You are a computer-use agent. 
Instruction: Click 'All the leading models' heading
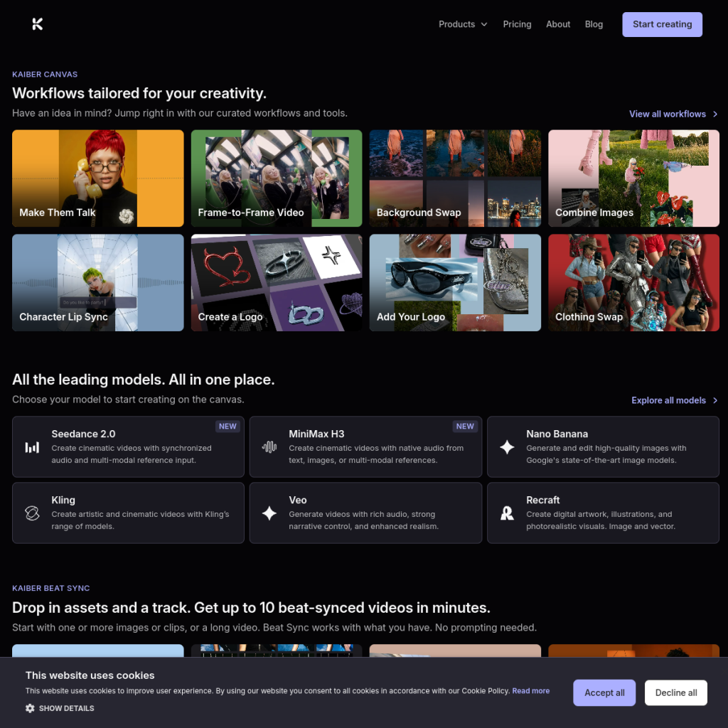(144, 380)
